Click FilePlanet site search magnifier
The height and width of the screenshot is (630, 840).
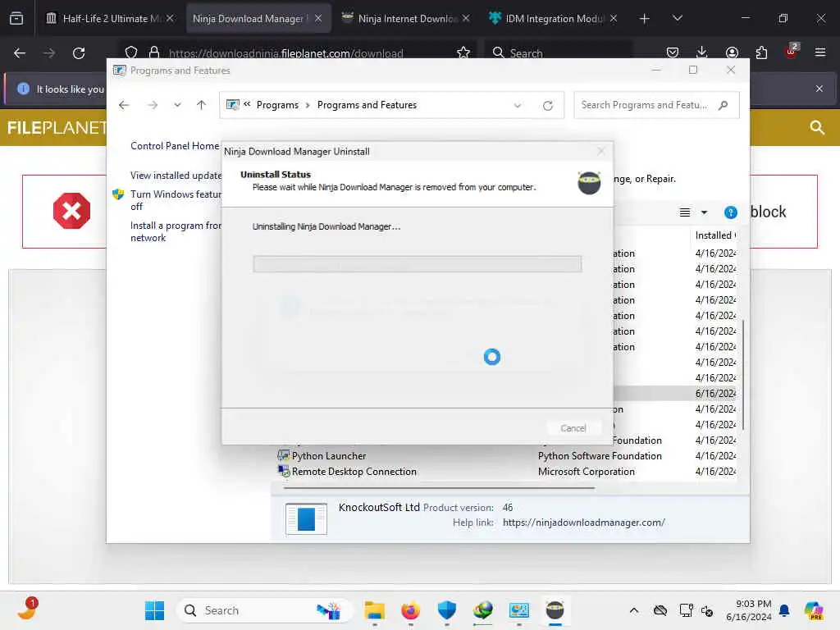coord(817,127)
